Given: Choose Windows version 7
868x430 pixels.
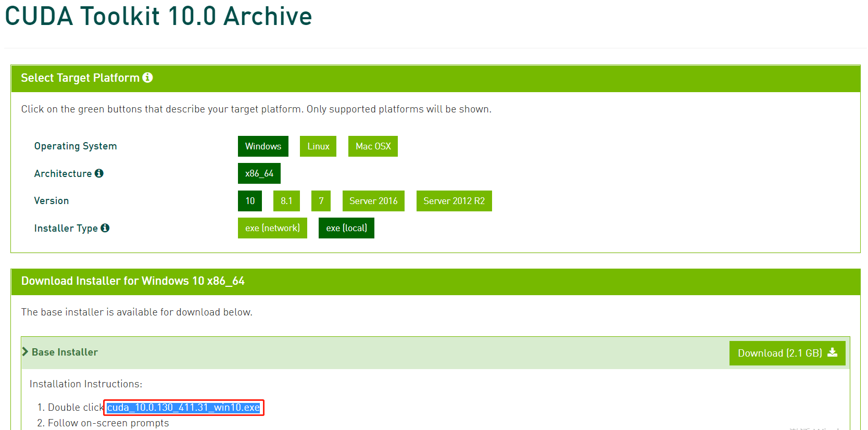Looking at the screenshot, I should (x=321, y=201).
